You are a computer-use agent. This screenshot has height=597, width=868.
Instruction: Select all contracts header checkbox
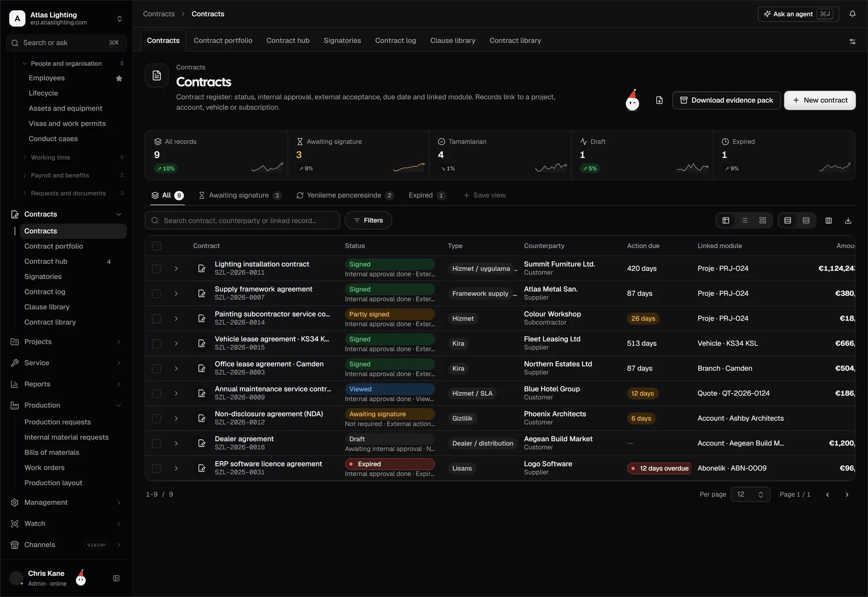156,246
